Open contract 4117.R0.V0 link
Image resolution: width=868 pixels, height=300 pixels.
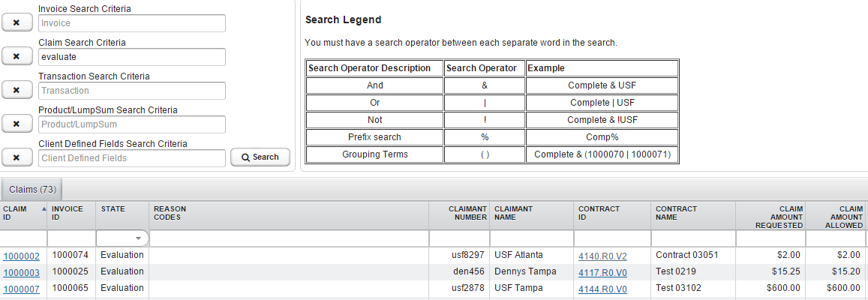[x=602, y=272]
